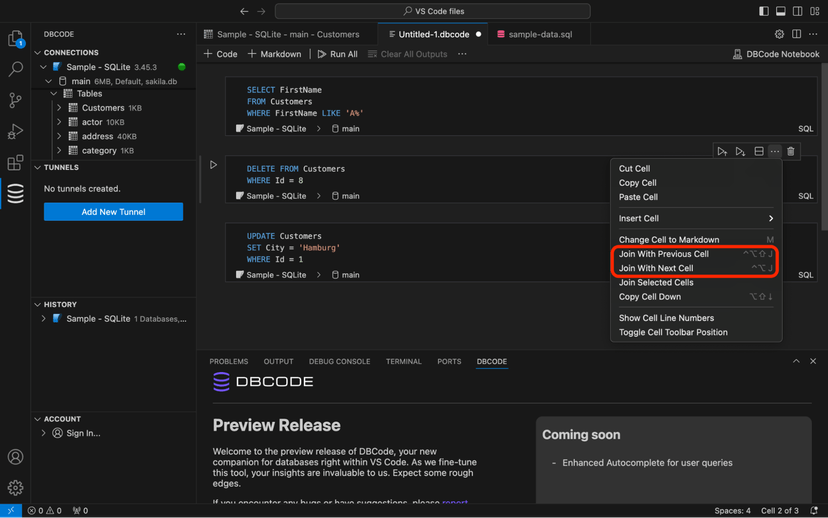Delete the cell with the trash icon

791,152
